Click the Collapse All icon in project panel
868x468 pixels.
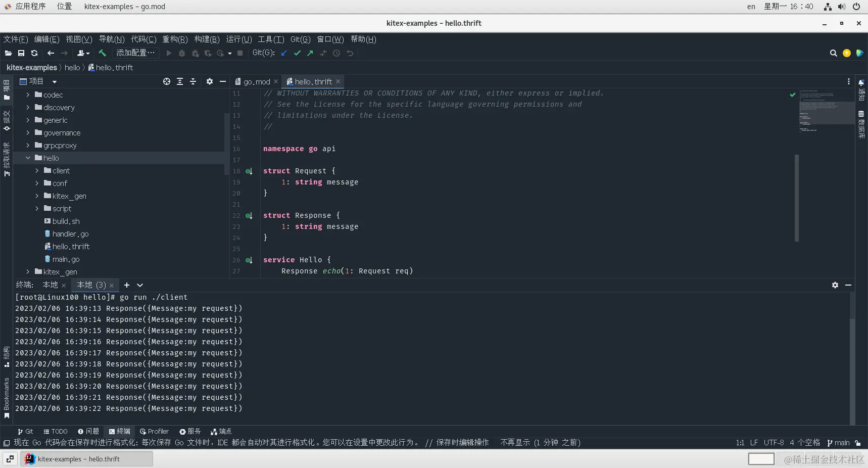(193, 81)
